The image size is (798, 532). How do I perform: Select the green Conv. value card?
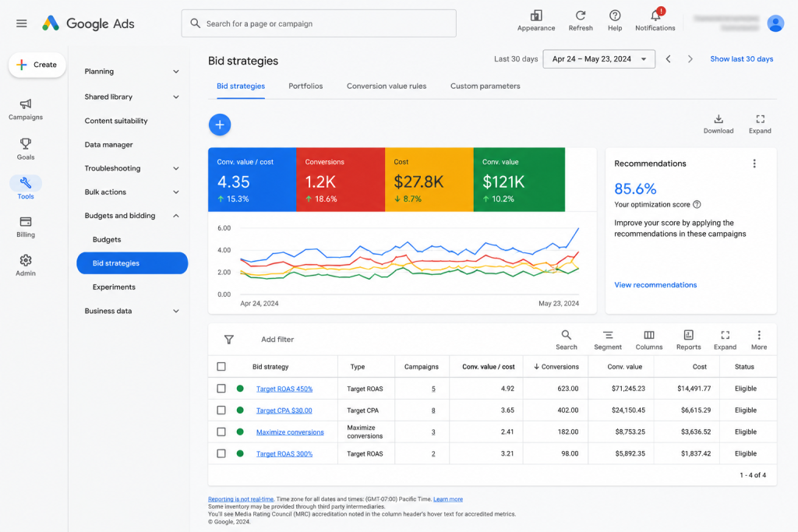(519, 179)
